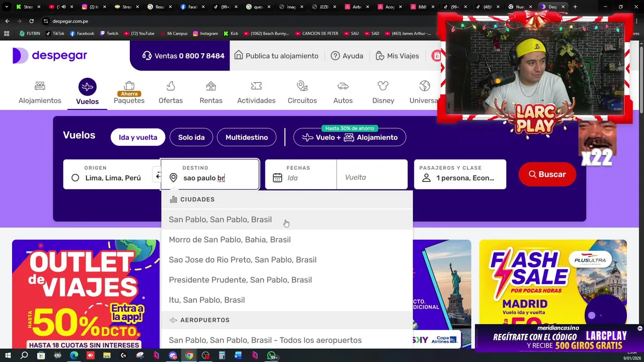Open Microsoft Edge from taskbar
This screenshot has width=644, height=362.
[74, 356]
